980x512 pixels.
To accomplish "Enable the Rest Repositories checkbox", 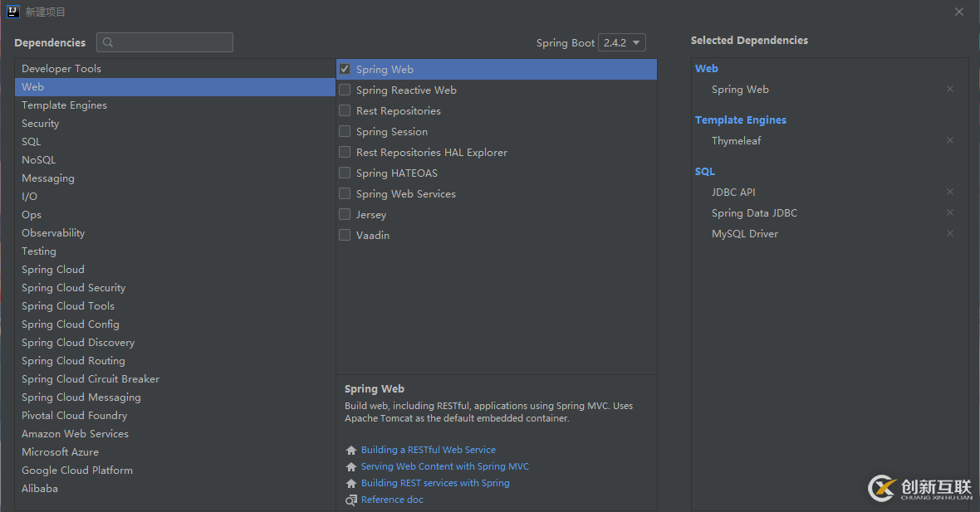I will (x=345, y=110).
